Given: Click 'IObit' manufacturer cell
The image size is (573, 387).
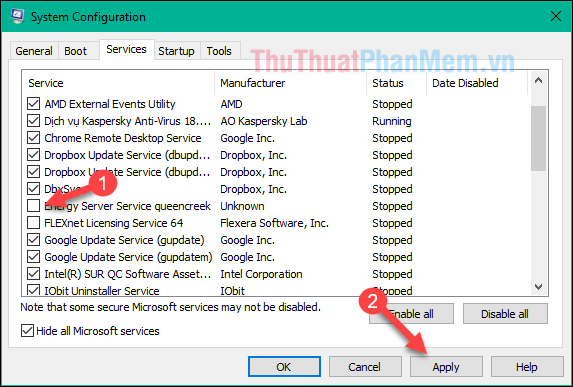Looking at the screenshot, I should (x=232, y=291).
